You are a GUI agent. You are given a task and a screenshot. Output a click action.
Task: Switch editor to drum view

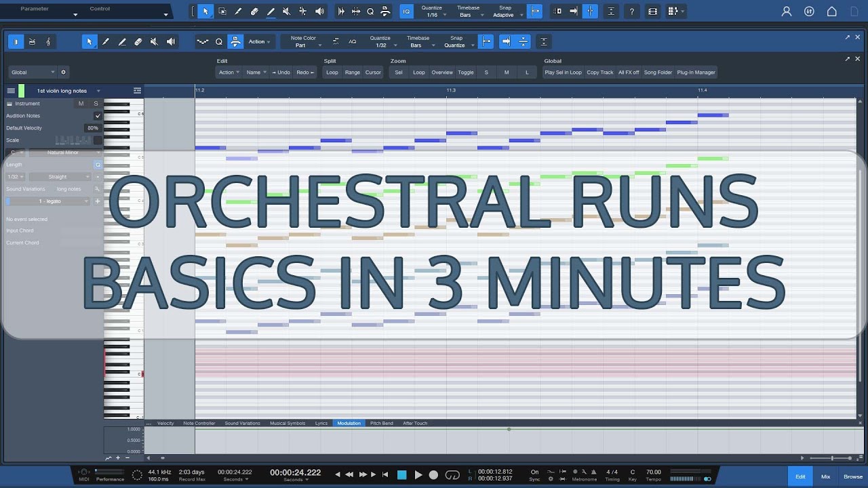click(32, 42)
